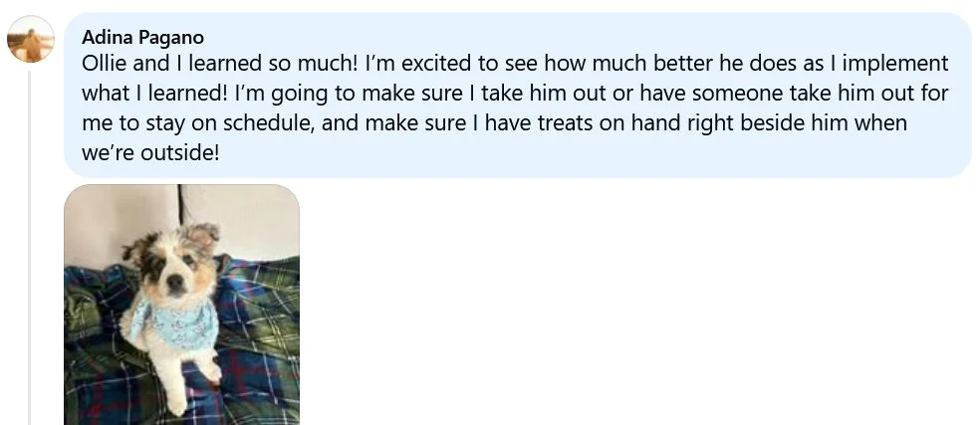Open the attached puppy photo
Image resolution: width=980 pixels, height=425 pixels.
click(181, 305)
